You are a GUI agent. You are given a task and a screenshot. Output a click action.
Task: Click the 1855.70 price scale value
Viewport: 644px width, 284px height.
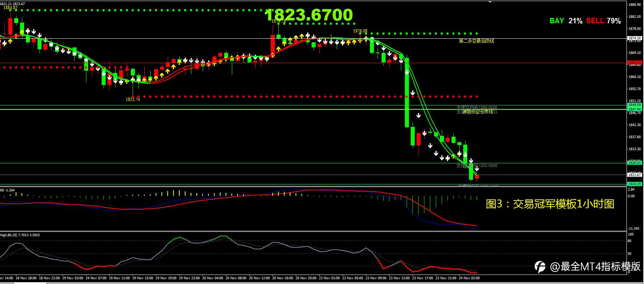coord(635,89)
